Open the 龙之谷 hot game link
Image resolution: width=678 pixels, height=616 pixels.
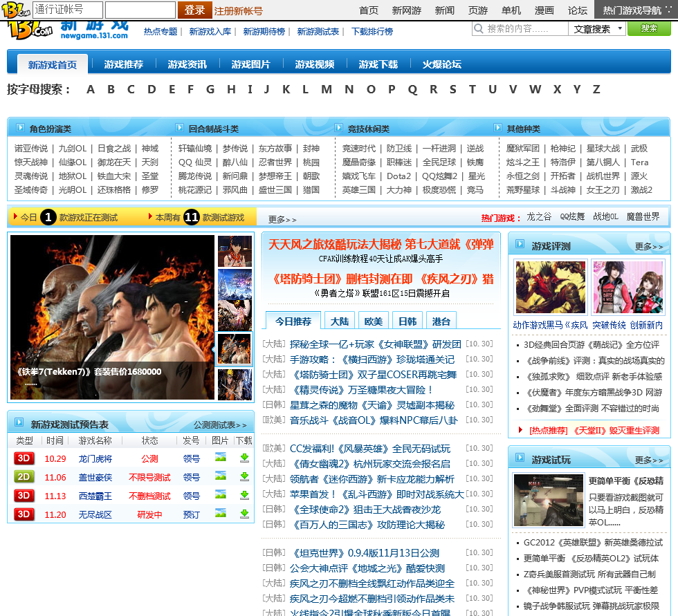[539, 216]
